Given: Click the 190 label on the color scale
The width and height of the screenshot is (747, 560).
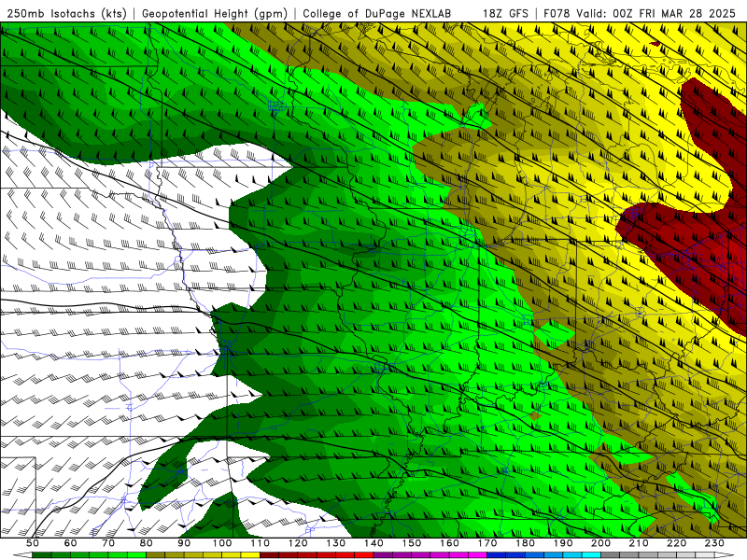Looking at the screenshot, I should (563, 543).
